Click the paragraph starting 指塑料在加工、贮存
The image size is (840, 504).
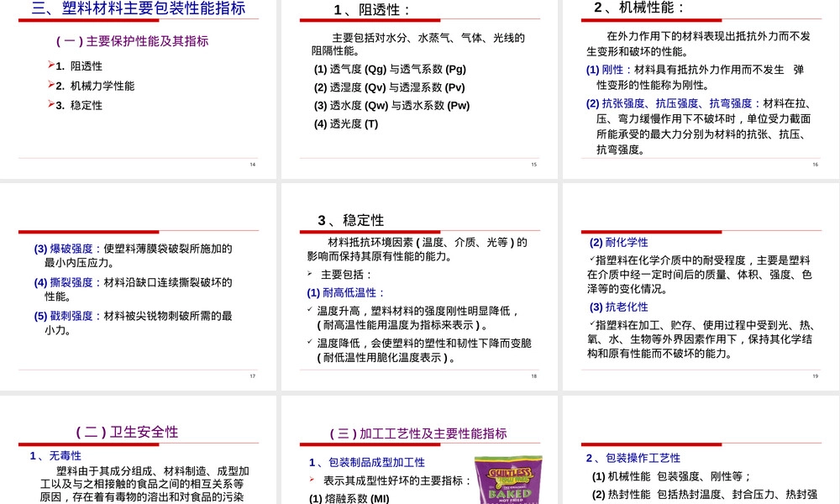click(x=701, y=339)
